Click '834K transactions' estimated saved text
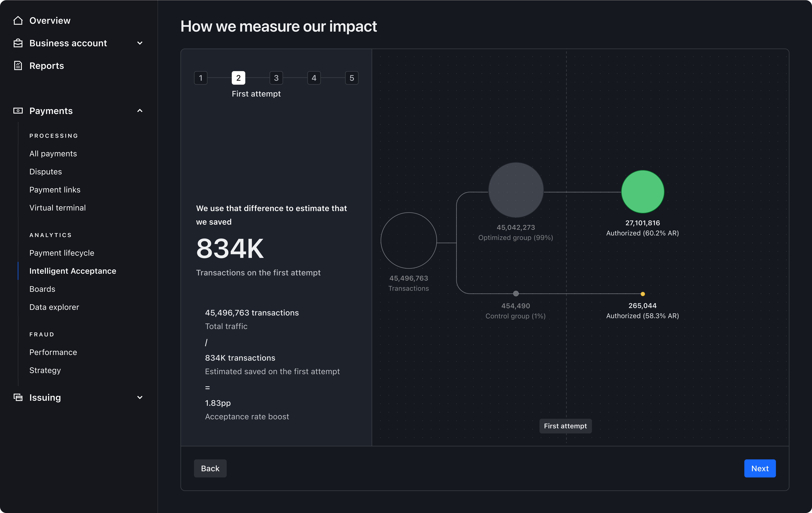Screen dimensions: 812x513 [x=240, y=358]
